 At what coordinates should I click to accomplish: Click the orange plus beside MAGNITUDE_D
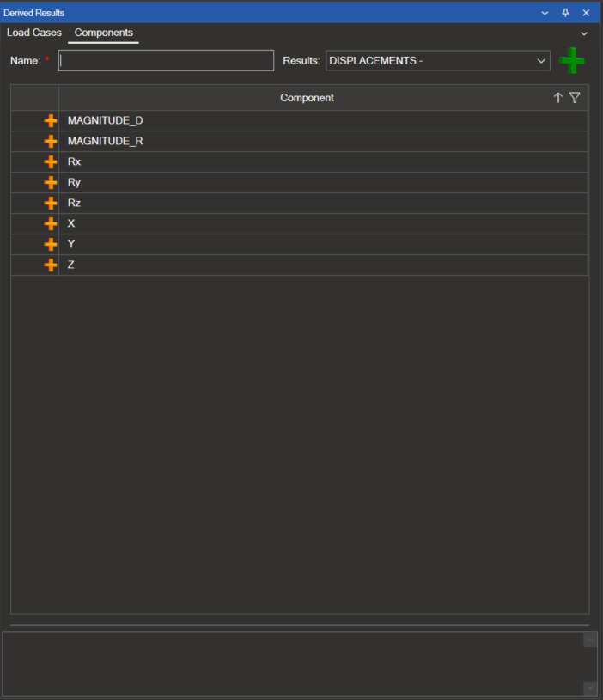[x=51, y=121]
